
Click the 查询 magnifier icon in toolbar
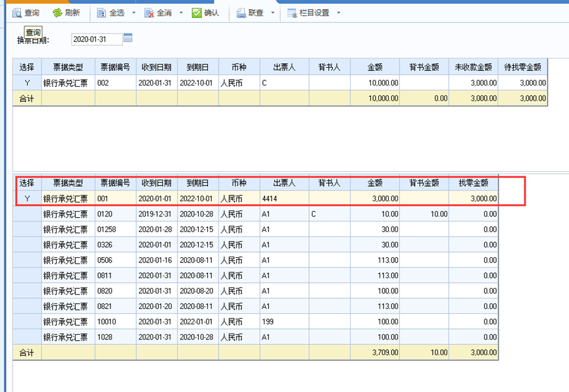(16, 13)
